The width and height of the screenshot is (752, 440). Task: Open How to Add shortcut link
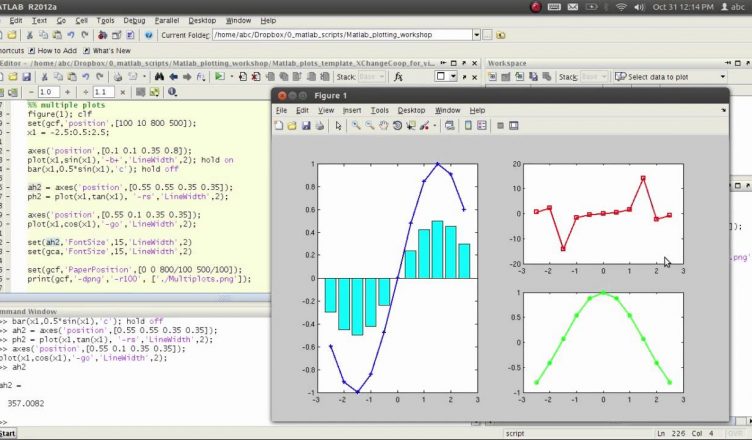pyautogui.click(x=52, y=50)
